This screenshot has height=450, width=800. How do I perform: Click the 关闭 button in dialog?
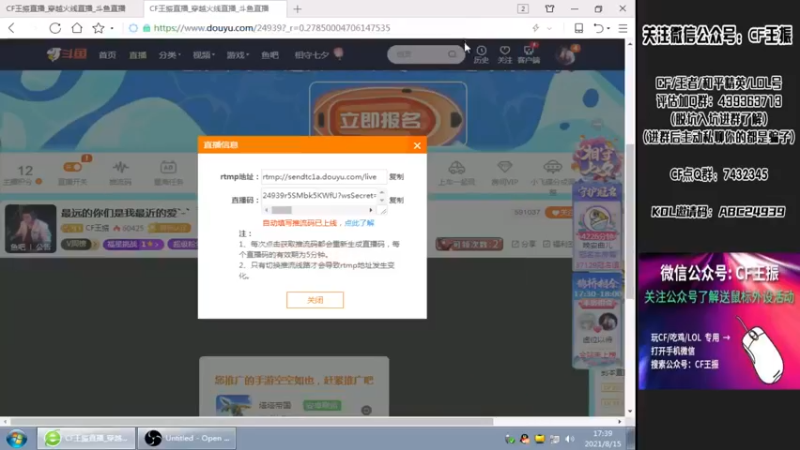pyautogui.click(x=315, y=300)
